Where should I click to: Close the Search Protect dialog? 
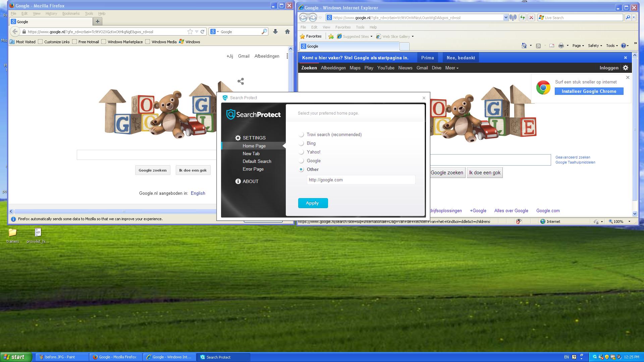(424, 98)
